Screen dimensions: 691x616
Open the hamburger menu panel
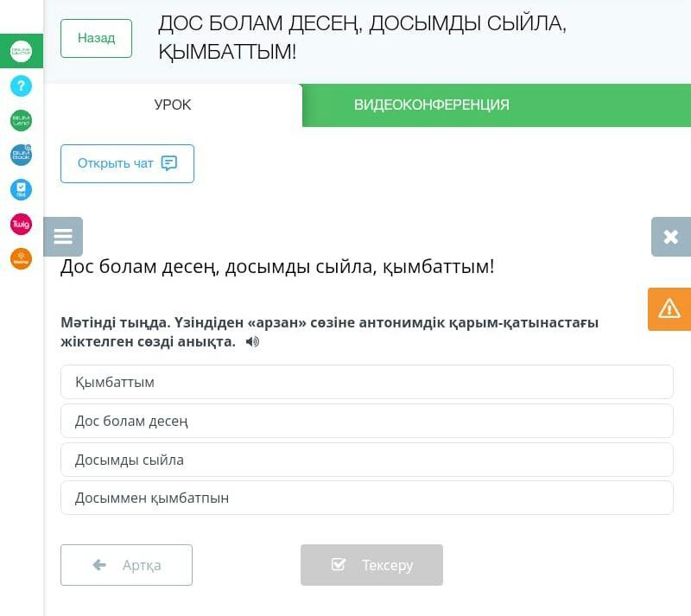point(63,237)
